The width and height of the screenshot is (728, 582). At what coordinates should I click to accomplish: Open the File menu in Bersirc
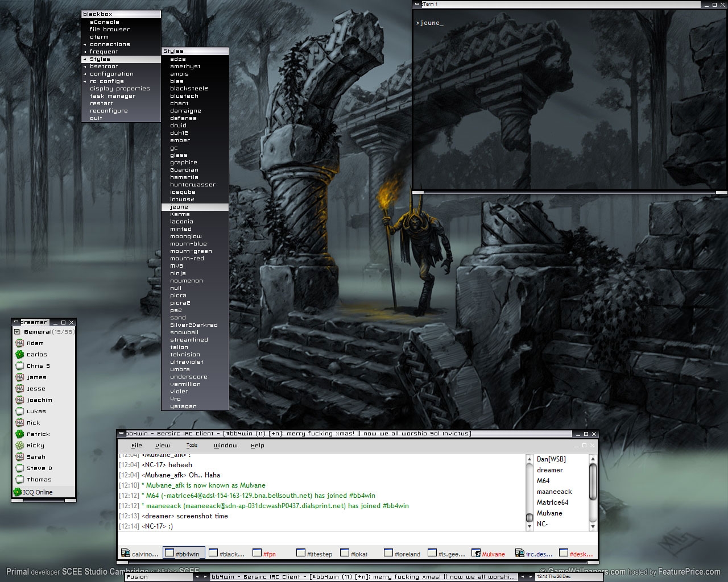tap(136, 446)
